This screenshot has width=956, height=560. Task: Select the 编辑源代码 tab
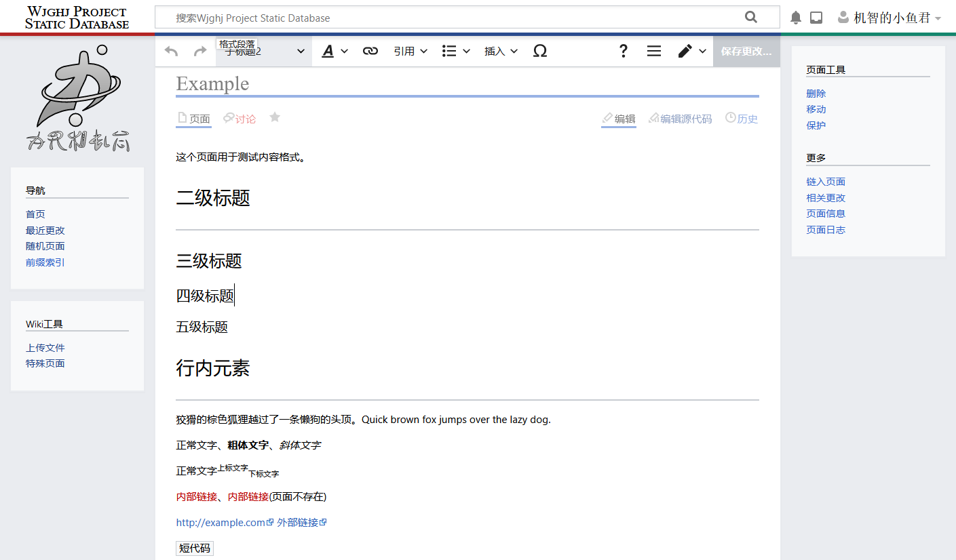click(x=685, y=118)
